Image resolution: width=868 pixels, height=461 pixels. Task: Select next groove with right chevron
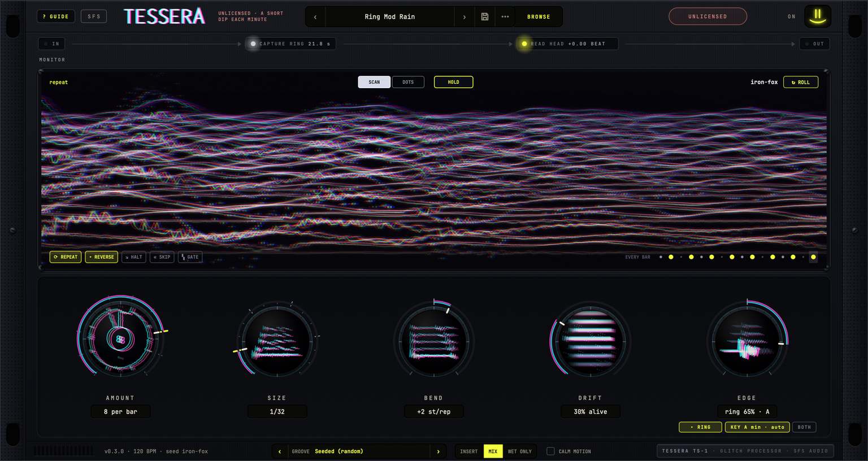click(x=438, y=451)
